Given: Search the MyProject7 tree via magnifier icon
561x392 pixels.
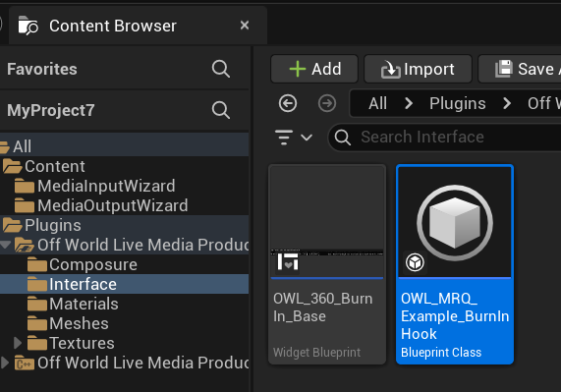Looking at the screenshot, I should pyautogui.click(x=221, y=110).
